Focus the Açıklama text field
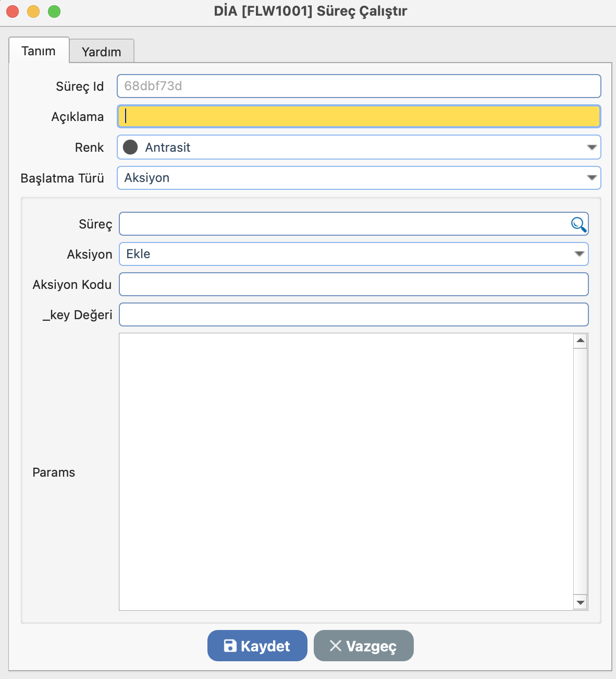Image resolution: width=616 pixels, height=679 pixels. (359, 117)
